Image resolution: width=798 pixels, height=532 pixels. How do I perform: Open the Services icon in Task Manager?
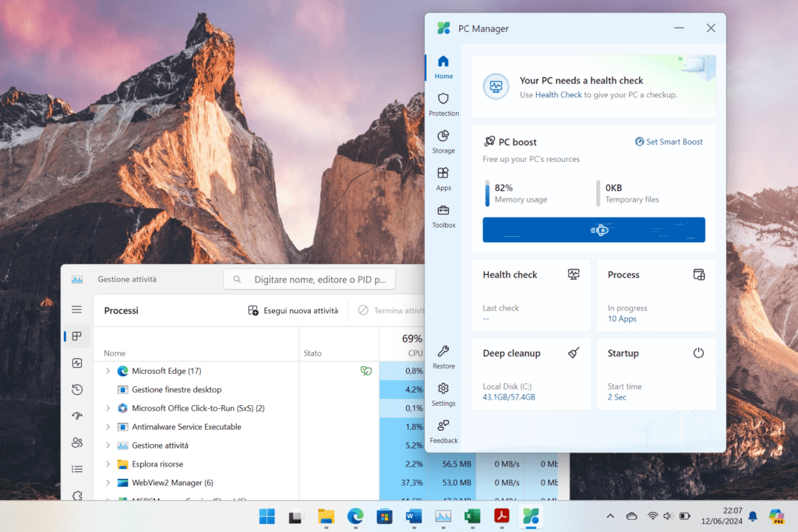pos(77,495)
